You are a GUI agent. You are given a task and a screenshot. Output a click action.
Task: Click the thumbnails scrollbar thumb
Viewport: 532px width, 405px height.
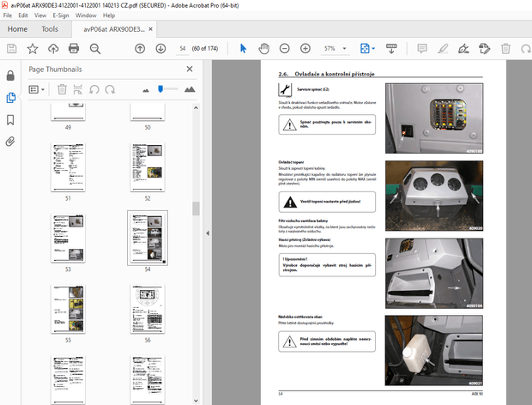pyautogui.click(x=196, y=209)
